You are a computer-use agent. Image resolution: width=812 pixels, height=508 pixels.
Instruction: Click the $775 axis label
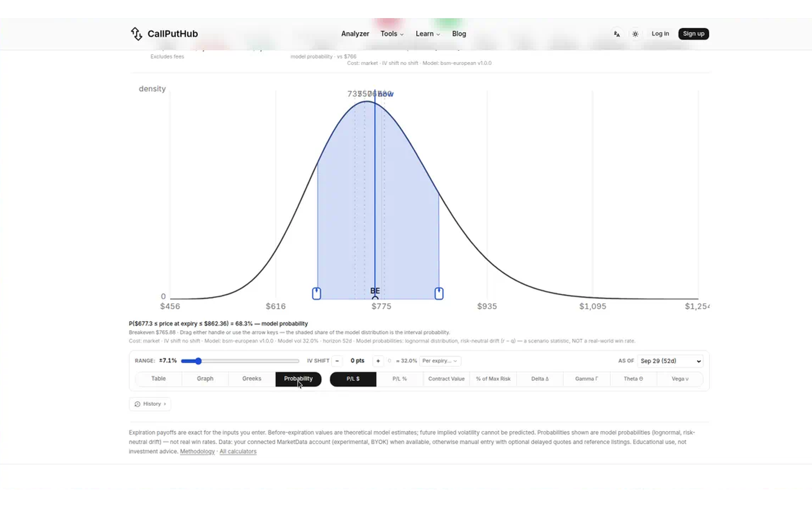click(x=381, y=306)
